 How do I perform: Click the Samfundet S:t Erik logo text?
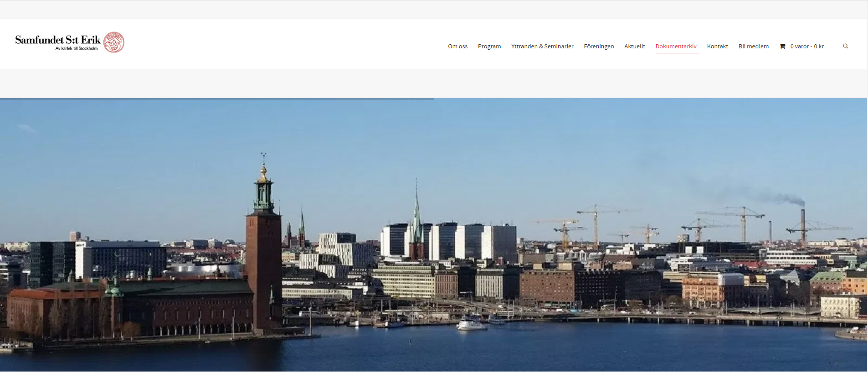pos(57,40)
